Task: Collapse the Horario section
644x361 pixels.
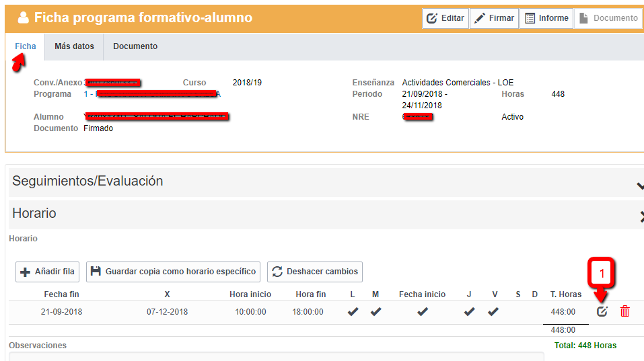Action: [639, 216]
